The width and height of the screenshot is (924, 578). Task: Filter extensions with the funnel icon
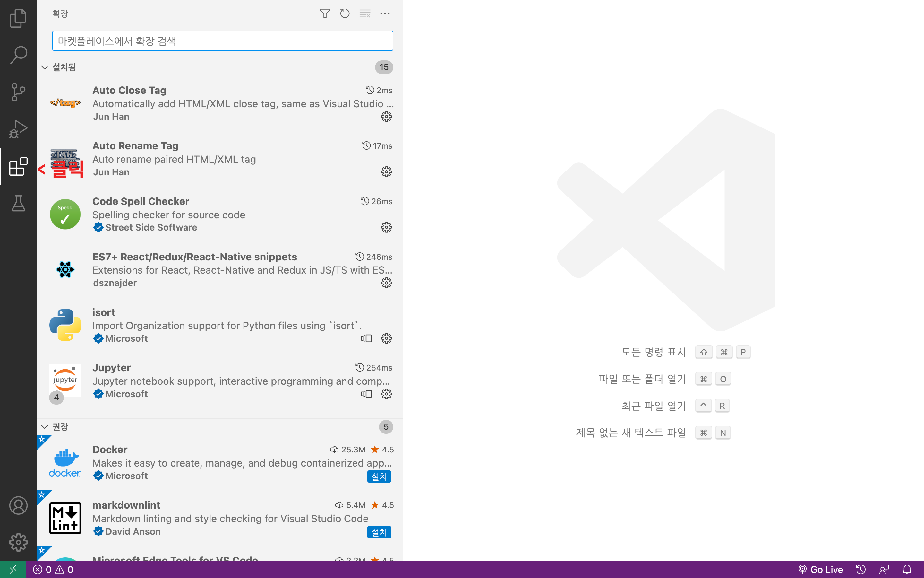(x=325, y=14)
